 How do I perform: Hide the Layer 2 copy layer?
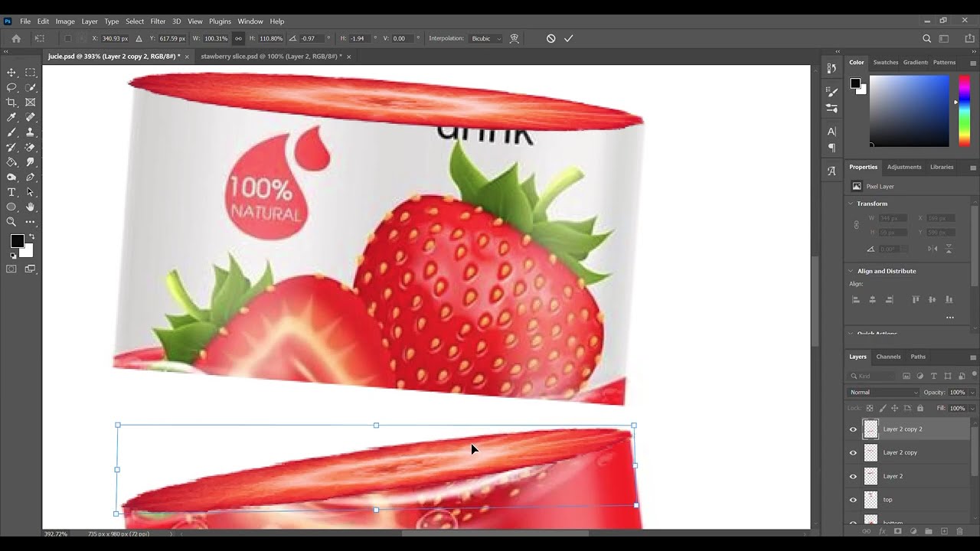click(854, 453)
